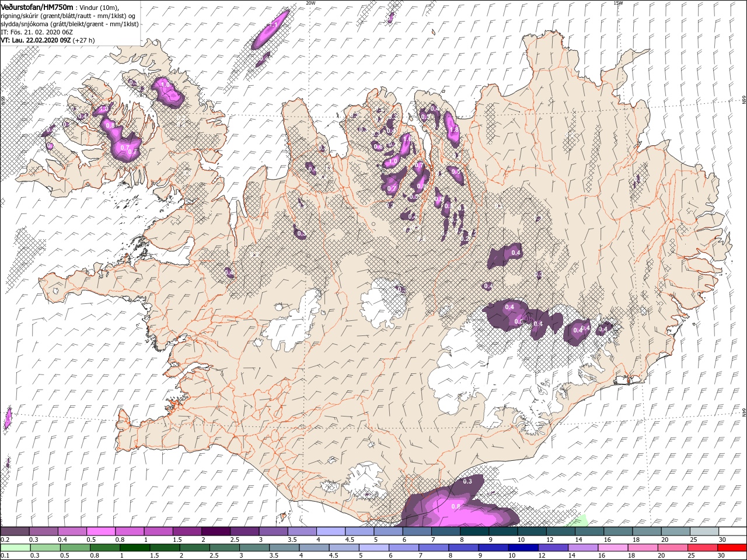
Task: Click the 0.1 value on the rain scale
Action: click(x=5, y=556)
